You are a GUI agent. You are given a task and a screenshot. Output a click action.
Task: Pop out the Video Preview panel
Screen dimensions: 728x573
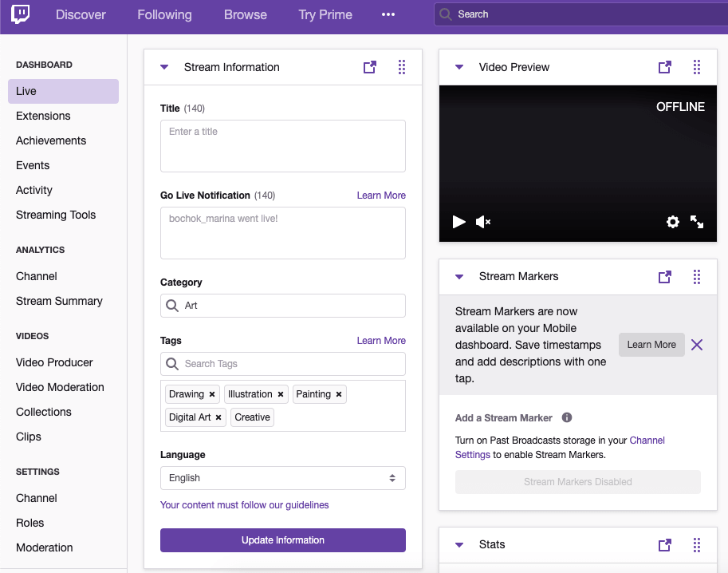tap(664, 68)
